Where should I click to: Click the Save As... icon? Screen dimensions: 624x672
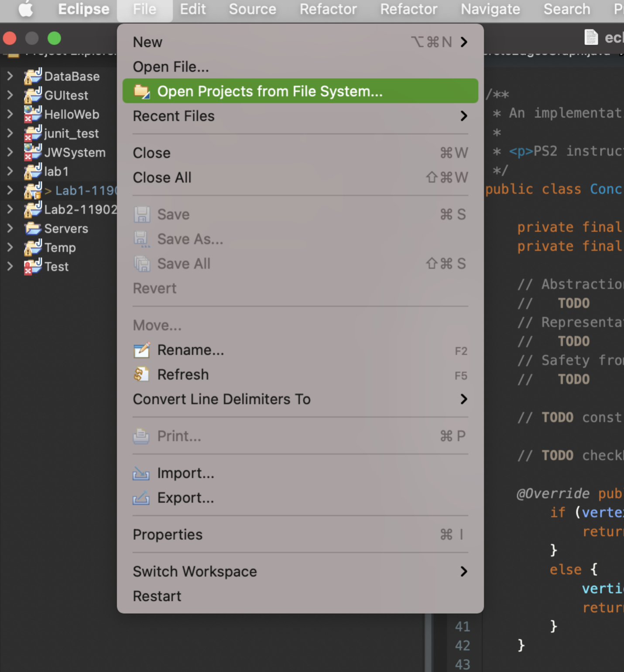click(x=142, y=239)
